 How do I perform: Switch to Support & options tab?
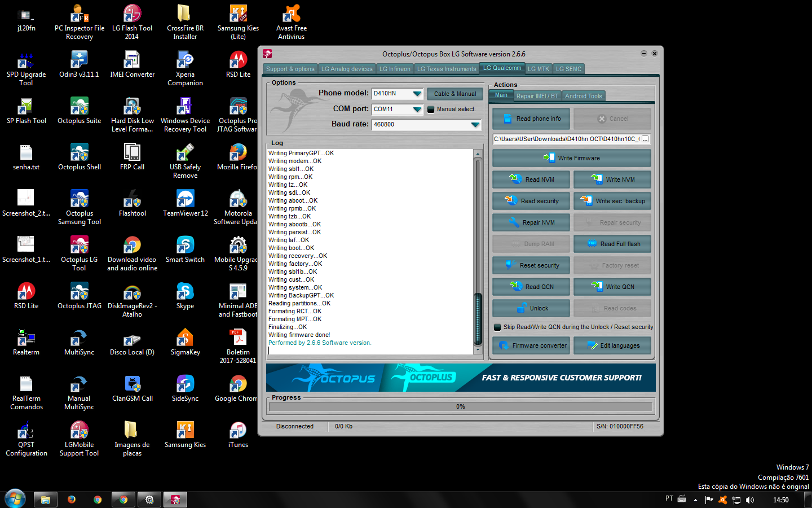tap(290, 69)
